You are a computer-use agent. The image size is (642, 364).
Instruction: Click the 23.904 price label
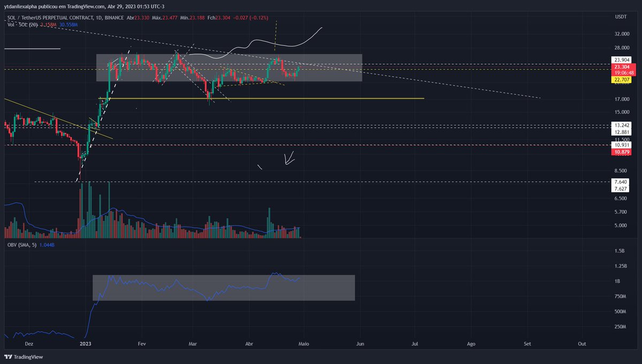pos(621,60)
